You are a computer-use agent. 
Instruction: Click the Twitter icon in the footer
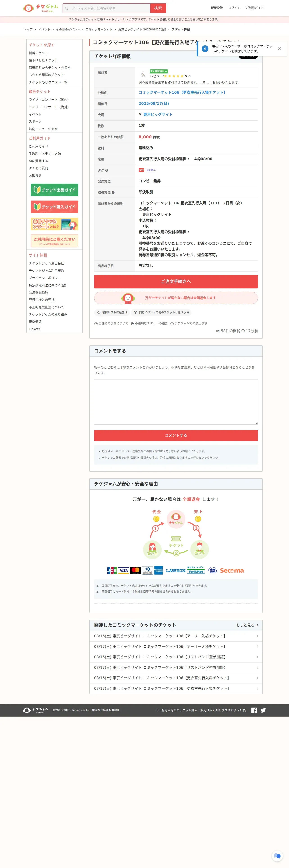click(263, 710)
